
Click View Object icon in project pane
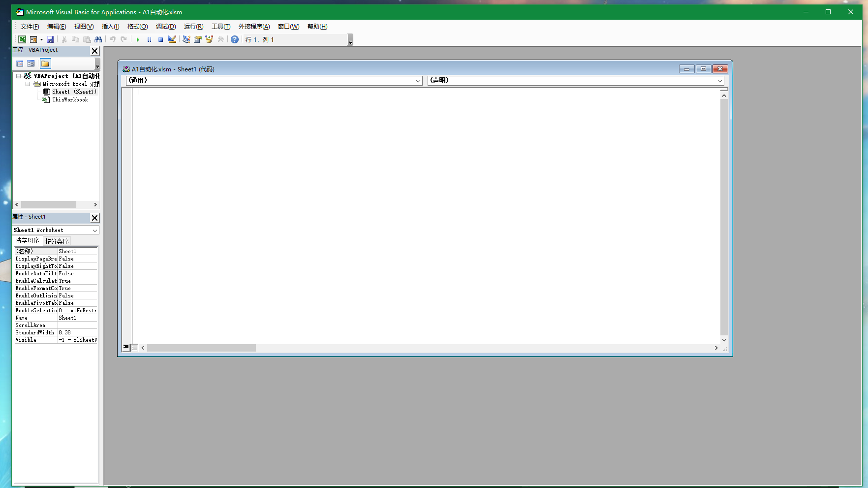(31, 64)
